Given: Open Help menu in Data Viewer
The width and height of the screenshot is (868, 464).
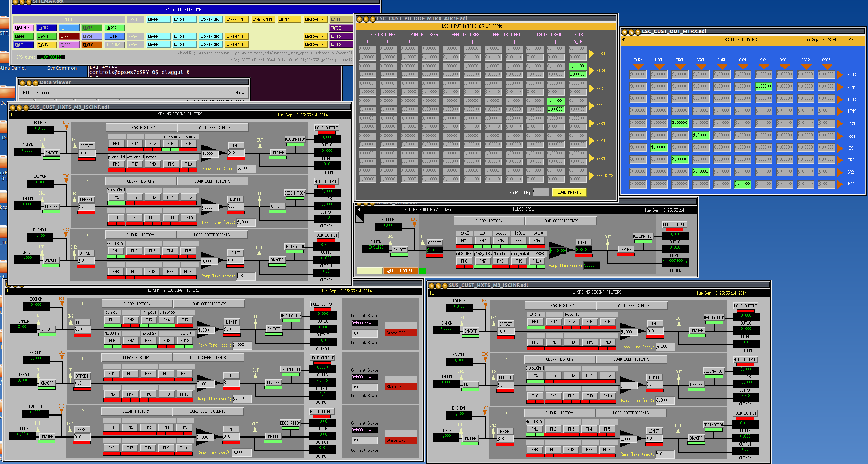Looking at the screenshot, I should point(240,93).
